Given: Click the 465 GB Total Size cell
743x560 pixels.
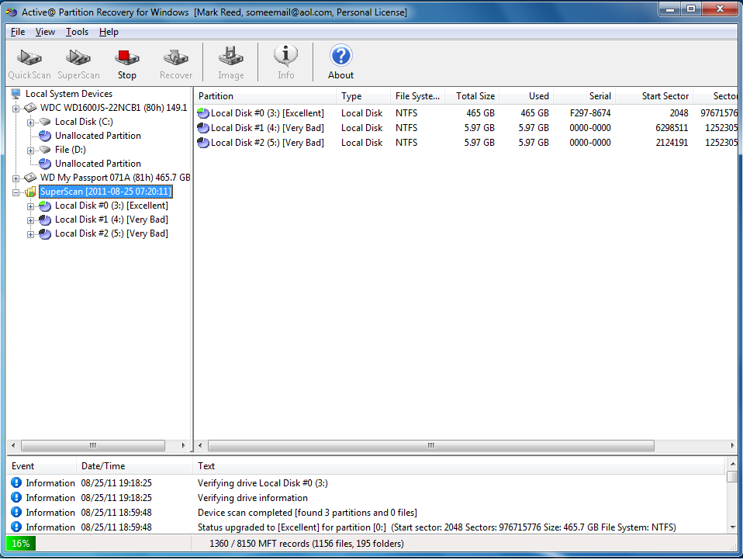Looking at the screenshot, I should click(481, 113).
